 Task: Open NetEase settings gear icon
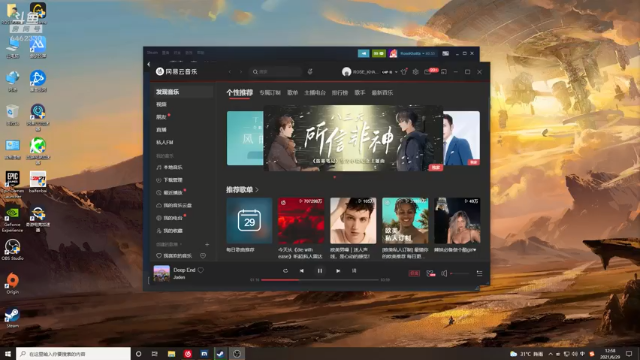(416, 72)
